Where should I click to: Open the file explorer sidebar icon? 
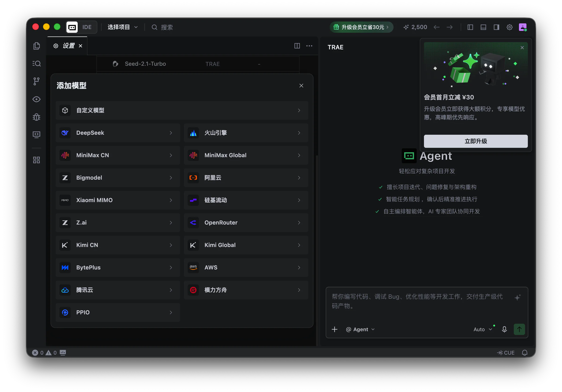tap(36, 46)
